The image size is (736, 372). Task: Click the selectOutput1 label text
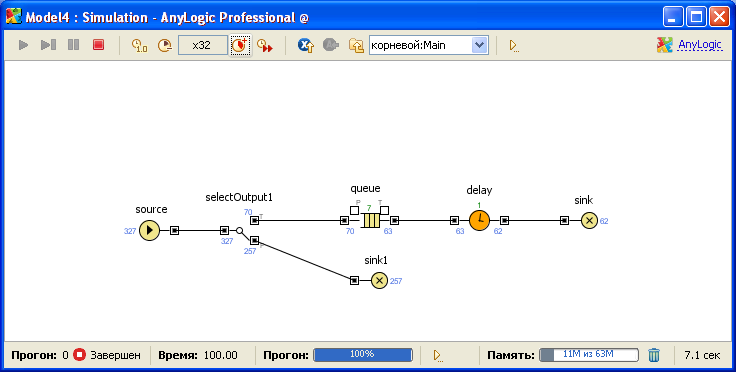tap(239, 197)
